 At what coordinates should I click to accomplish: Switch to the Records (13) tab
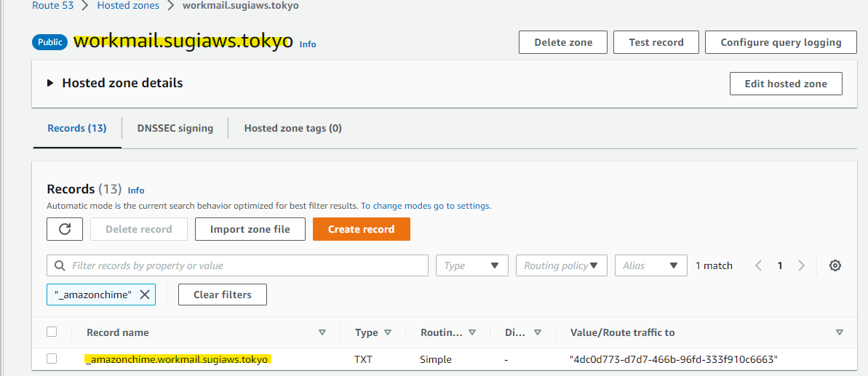(x=77, y=128)
